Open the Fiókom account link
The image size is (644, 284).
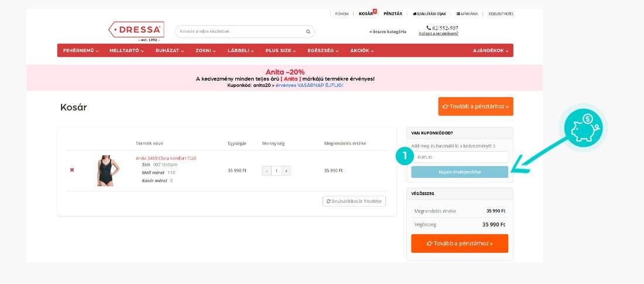342,14
